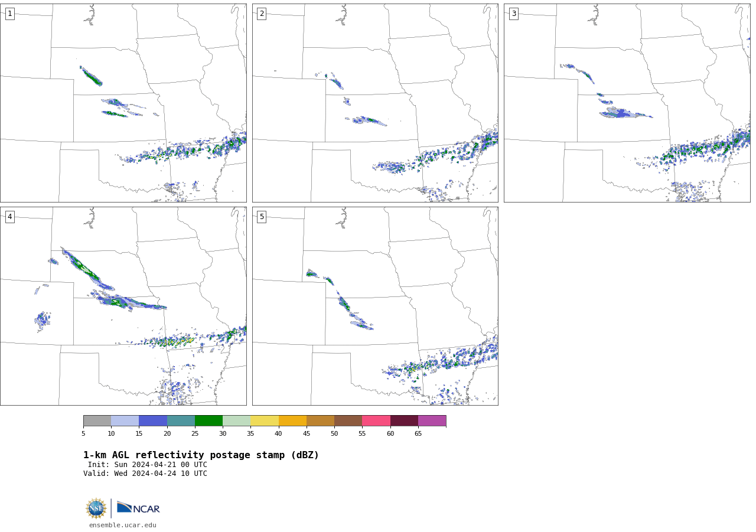The image size is (756, 532).
Task: Click the orange 40-45 dBZ swatch
Action: tap(292, 420)
